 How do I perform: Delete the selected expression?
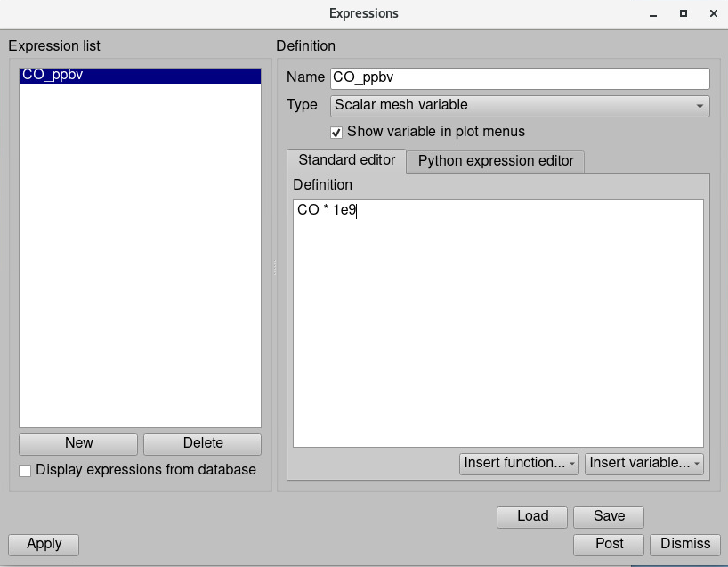click(x=202, y=443)
